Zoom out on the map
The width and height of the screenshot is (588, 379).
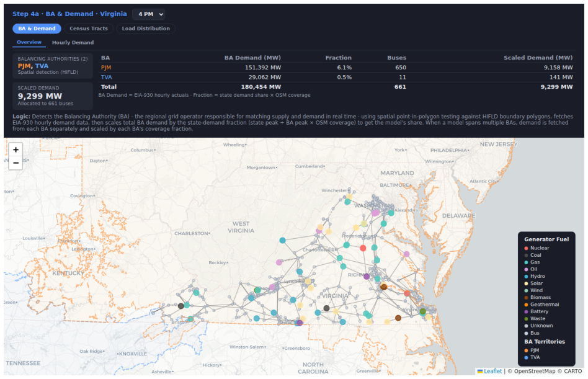[x=16, y=163]
